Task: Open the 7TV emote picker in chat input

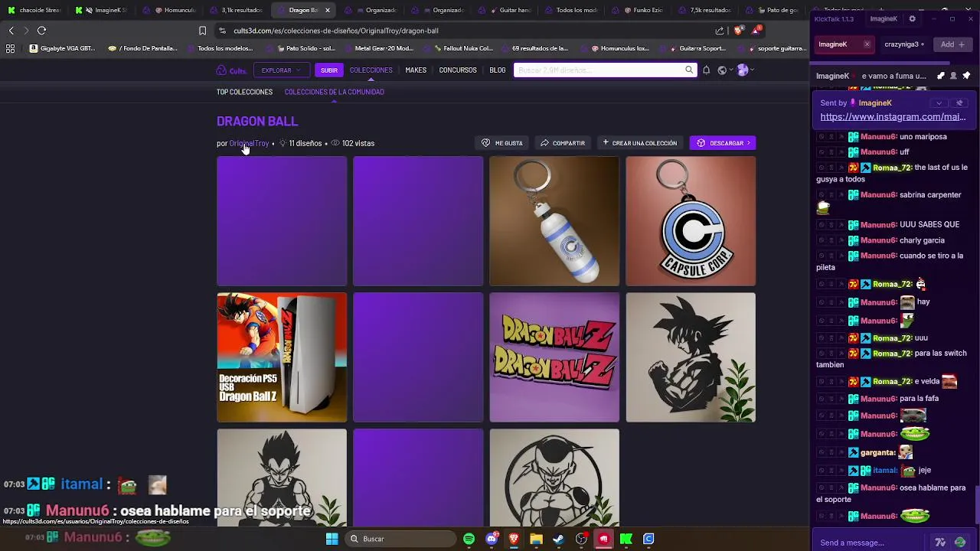Action: click(x=940, y=543)
